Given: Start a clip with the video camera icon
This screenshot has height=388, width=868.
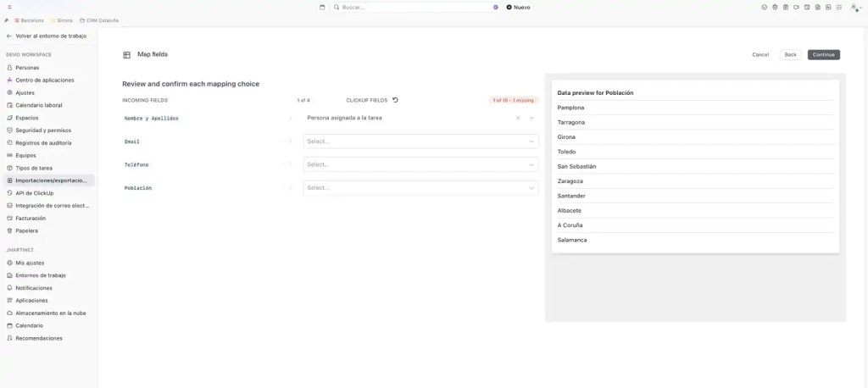Looking at the screenshot, I should click(796, 7).
